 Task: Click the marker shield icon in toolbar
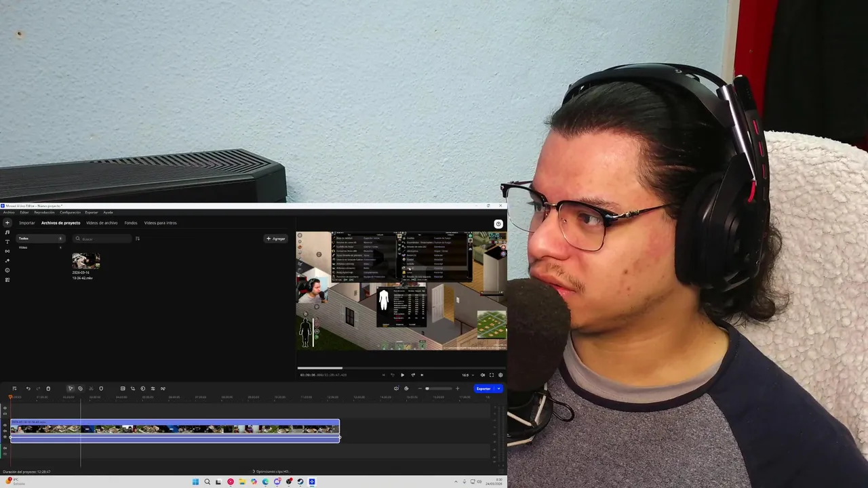pos(101,388)
